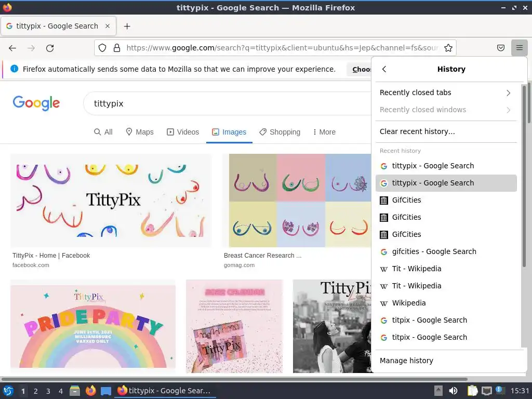Toggle the hamburger application menu button
The image size is (532, 399).
point(519,48)
